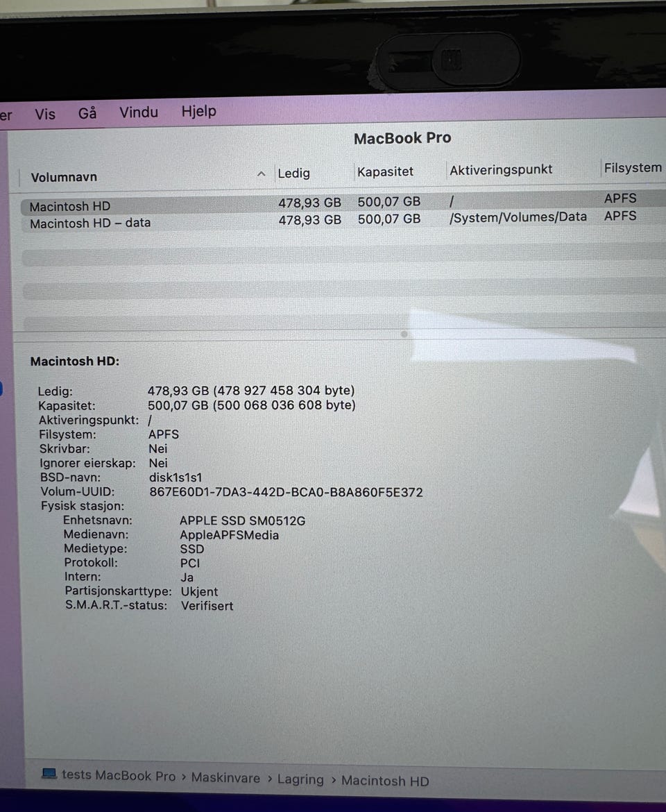Sort by Kapasitet column header

pos(386,171)
